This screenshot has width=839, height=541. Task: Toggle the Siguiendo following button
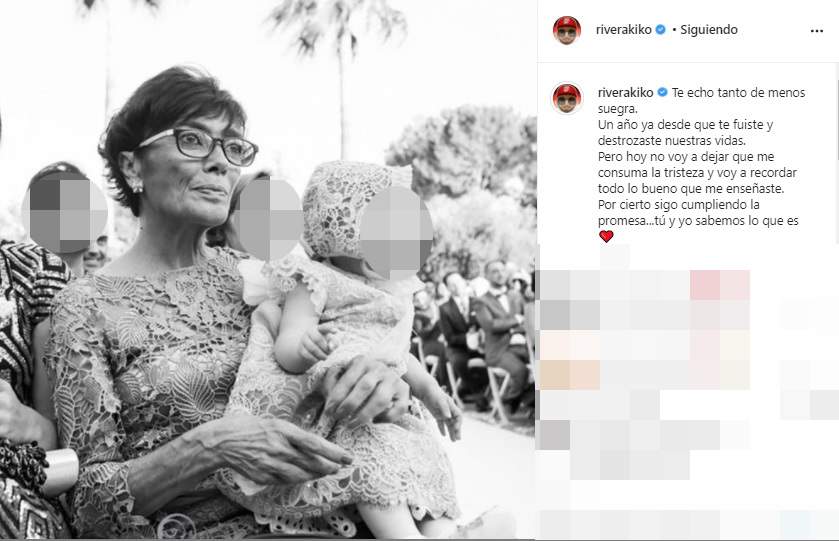(708, 30)
